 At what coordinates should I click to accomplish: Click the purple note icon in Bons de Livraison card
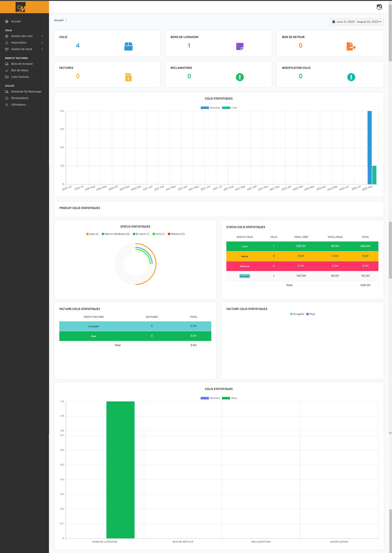click(x=240, y=46)
